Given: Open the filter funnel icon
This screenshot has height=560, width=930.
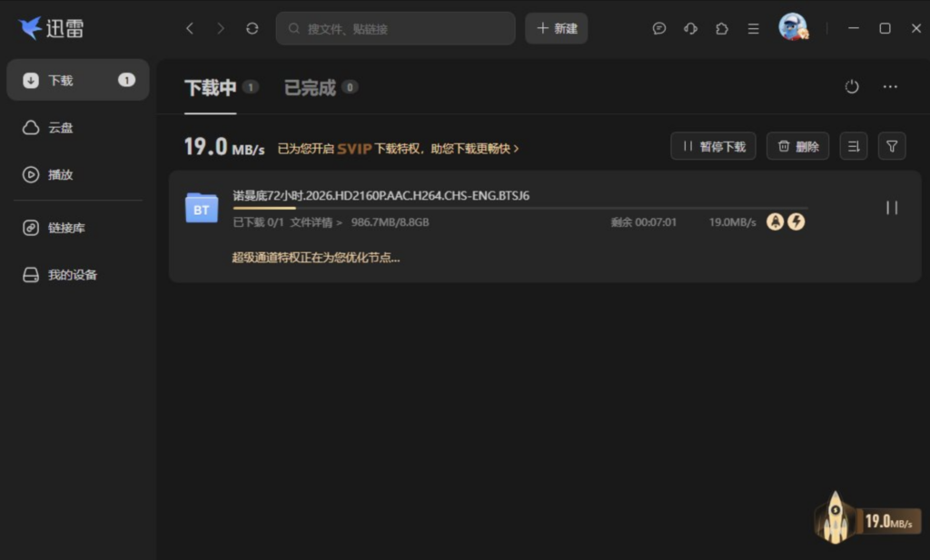Looking at the screenshot, I should 892,146.
